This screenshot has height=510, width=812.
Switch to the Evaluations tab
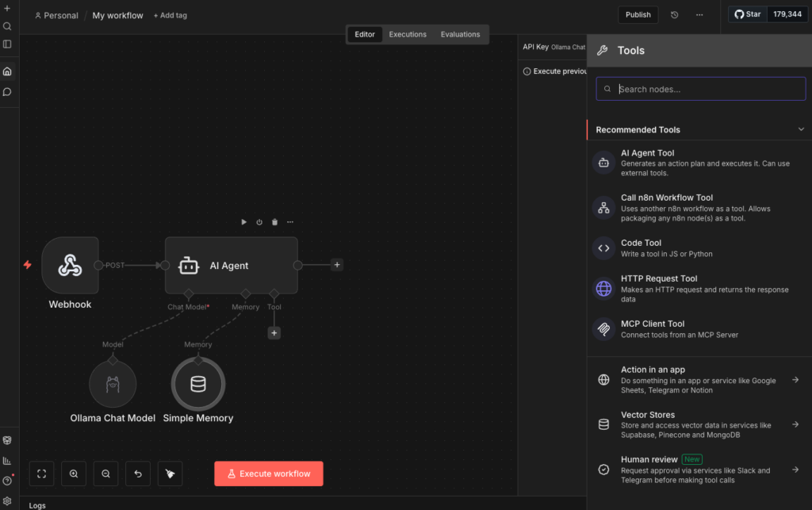coord(460,34)
